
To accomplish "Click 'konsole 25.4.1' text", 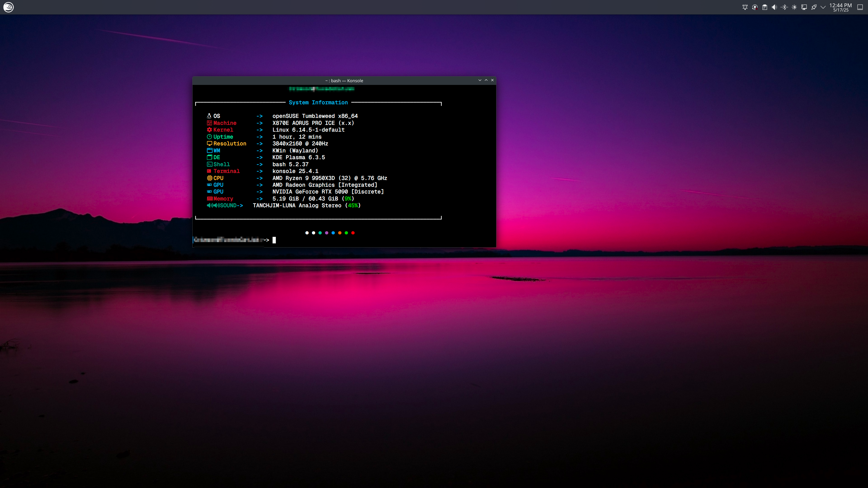I will tap(295, 171).
